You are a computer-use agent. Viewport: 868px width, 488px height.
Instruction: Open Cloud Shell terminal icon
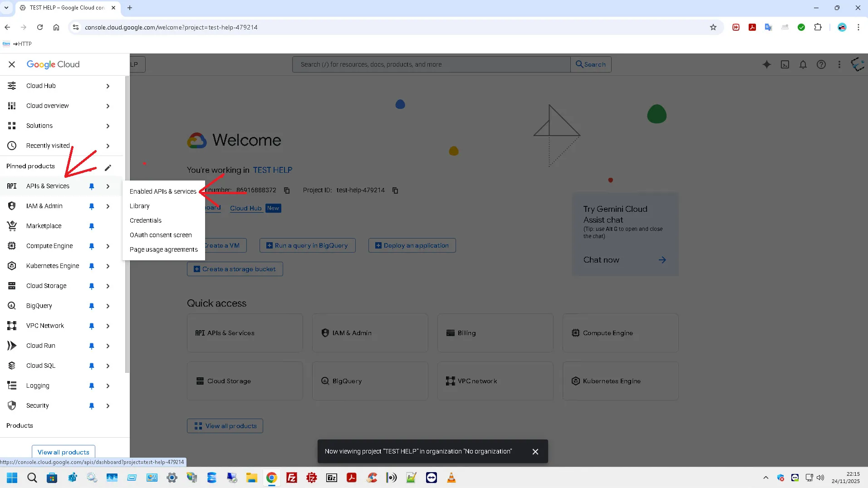(x=785, y=64)
